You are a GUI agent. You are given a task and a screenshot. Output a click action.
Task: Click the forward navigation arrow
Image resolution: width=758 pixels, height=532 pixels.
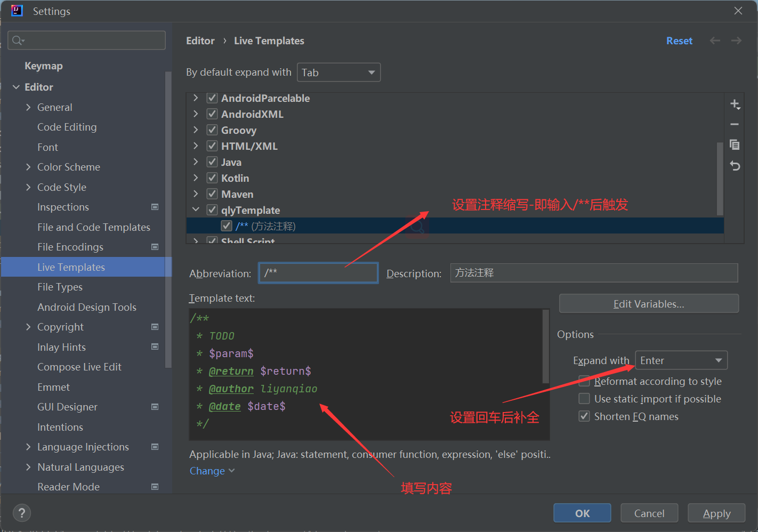736,41
